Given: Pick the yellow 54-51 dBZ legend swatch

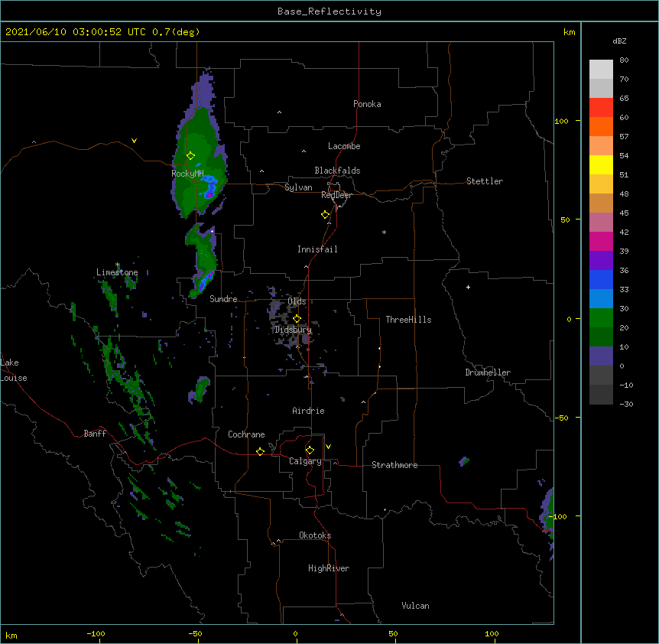Looking at the screenshot, I should tap(601, 164).
